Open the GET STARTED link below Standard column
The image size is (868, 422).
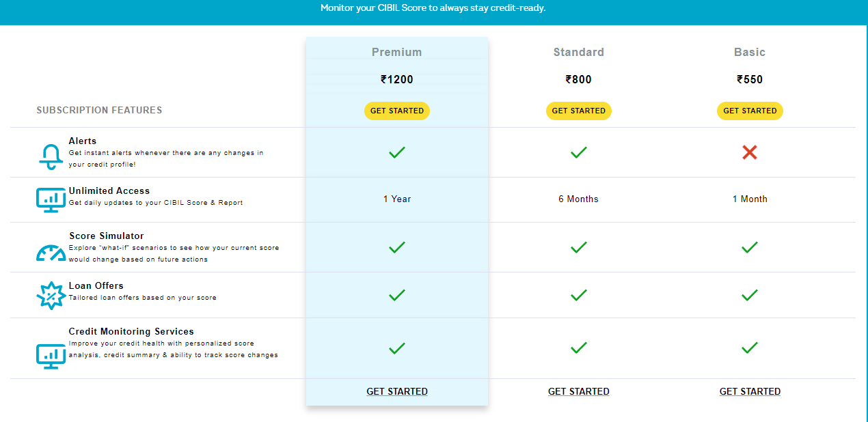click(578, 391)
